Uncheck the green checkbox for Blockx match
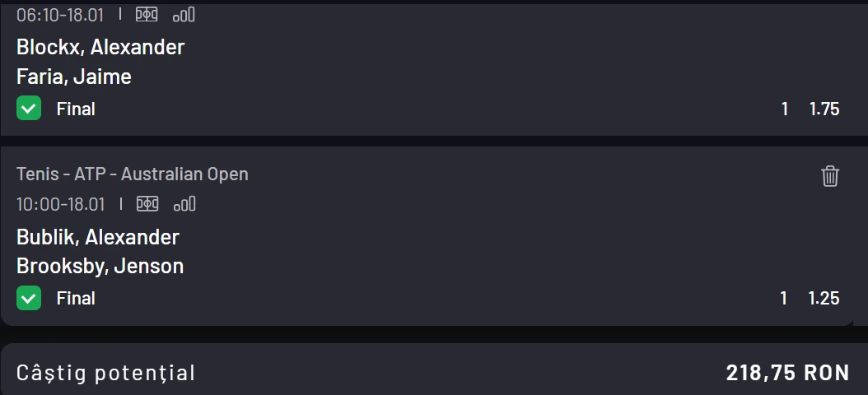 [x=29, y=109]
